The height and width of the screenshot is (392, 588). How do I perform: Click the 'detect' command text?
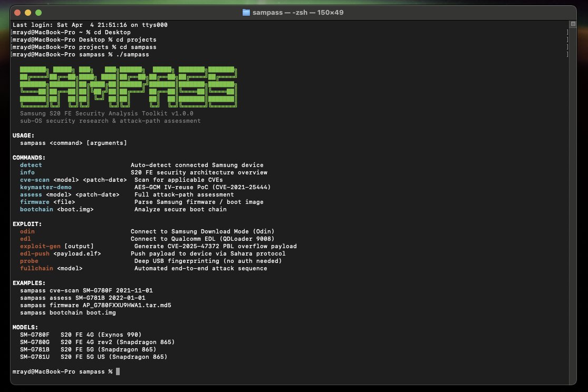pos(31,165)
